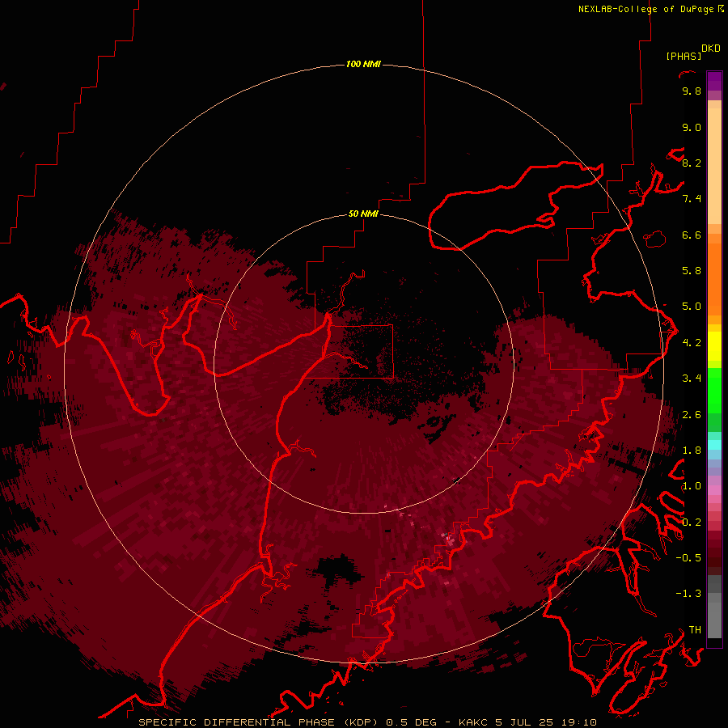The width and height of the screenshot is (728, 728).
Task: Click the -0.5 scale value
Action: 688,558
